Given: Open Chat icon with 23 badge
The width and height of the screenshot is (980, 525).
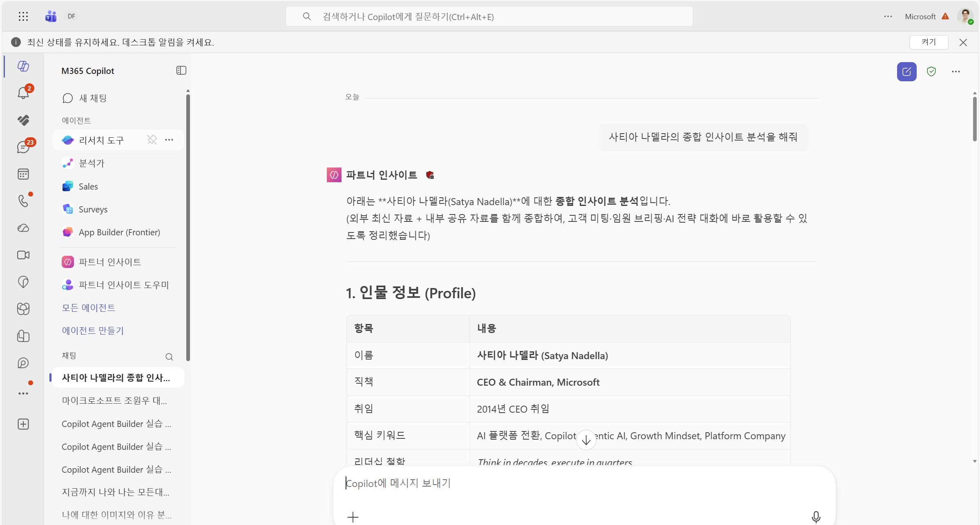Looking at the screenshot, I should [23, 147].
